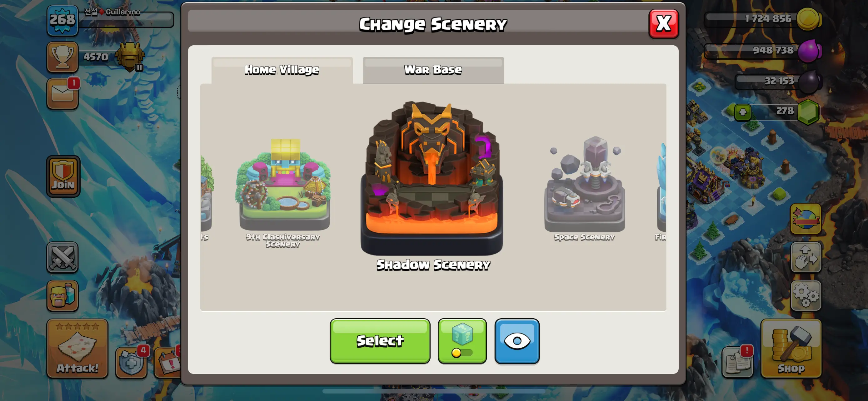868x401 pixels.
Task: Open the crossed swords battle log icon
Action: point(62,258)
